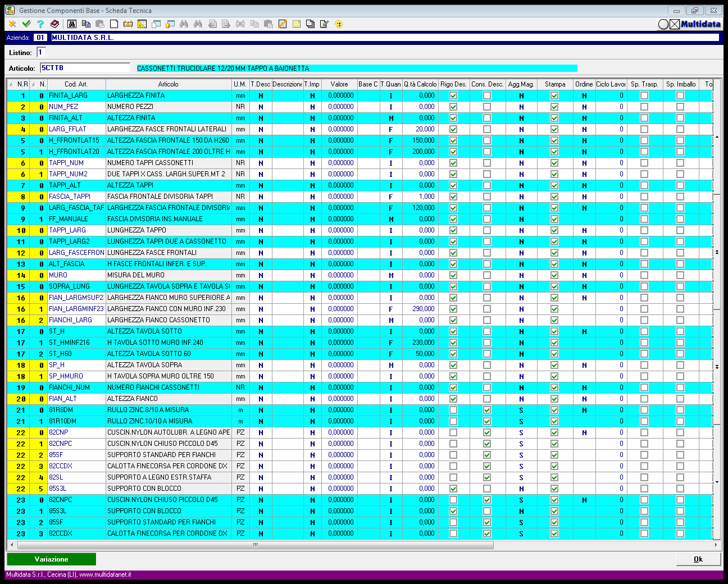The height and width of the screenshot is (584, 728).
Task: Click the crossed square icon beside Multidata logo
Action: pyautogui.click(x=675, y=24)
